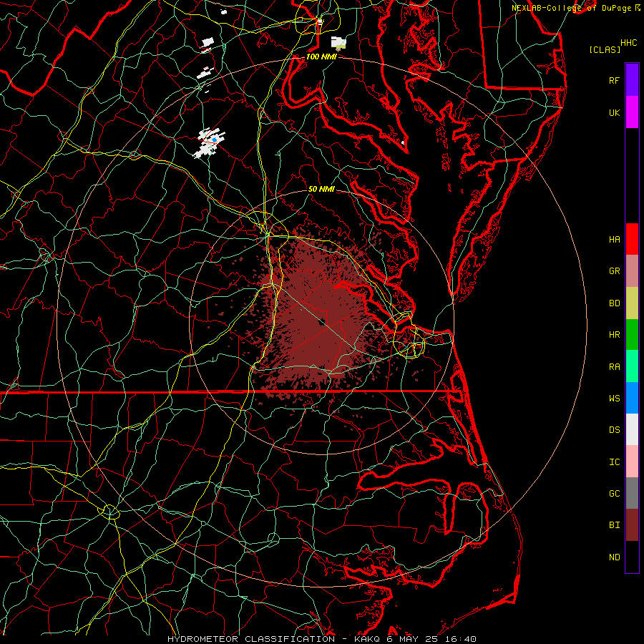Click the "HHC" product code label
Viewport: 644px width, 644px height.
pyautogui.click(x=629, y=43)
